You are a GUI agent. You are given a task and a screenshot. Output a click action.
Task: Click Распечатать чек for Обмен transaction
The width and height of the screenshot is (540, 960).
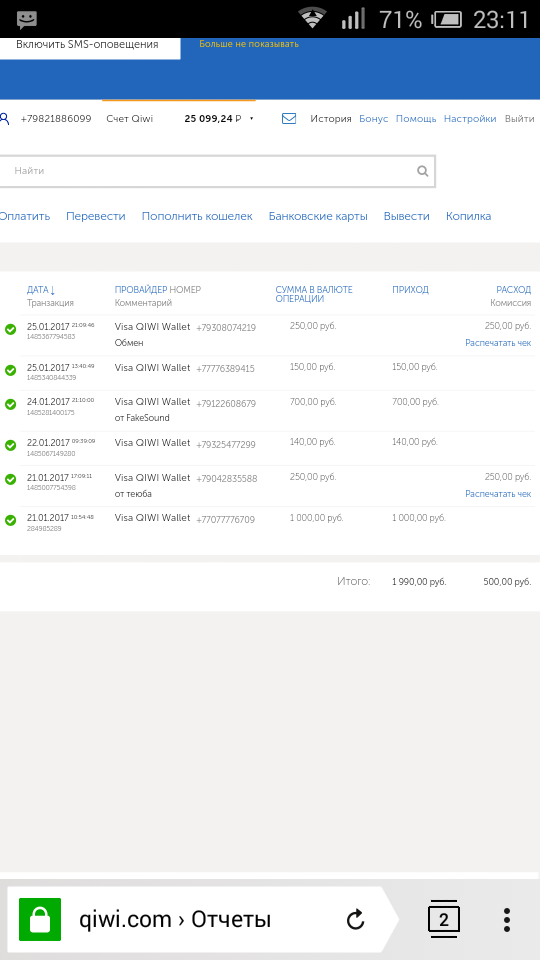[x=498, y=343]
